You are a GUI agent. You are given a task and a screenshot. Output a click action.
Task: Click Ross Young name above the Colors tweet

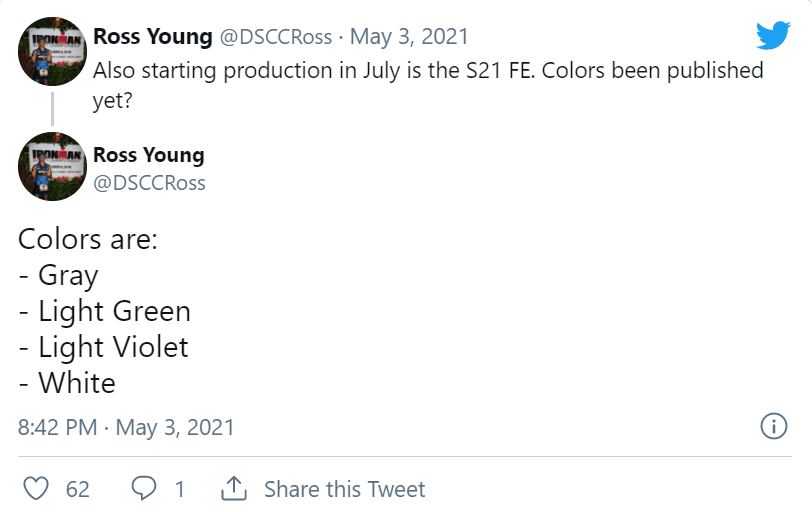(x=148, y=155)
